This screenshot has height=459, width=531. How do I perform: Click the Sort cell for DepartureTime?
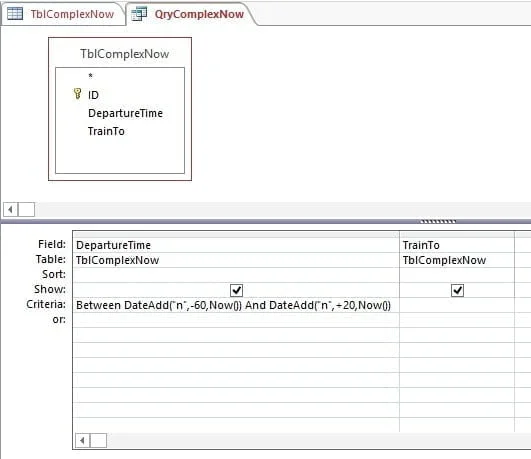click(236, 275)
